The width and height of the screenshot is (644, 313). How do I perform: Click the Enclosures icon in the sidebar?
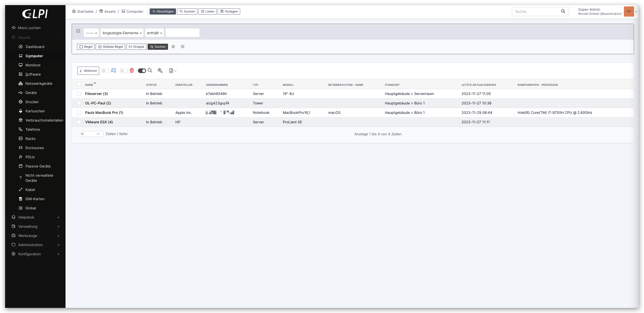point(21,148)
